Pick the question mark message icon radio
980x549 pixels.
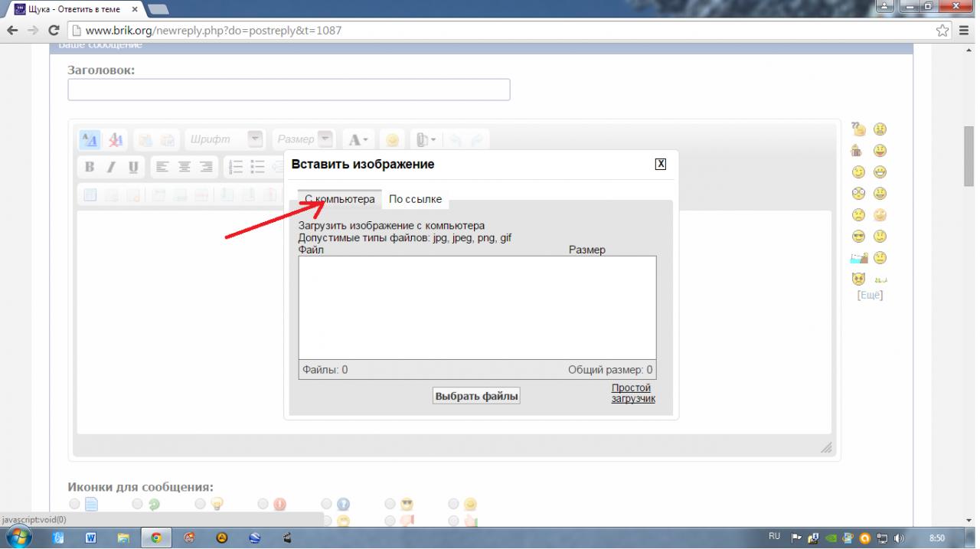pyautogui.click(x=326, y=504)
